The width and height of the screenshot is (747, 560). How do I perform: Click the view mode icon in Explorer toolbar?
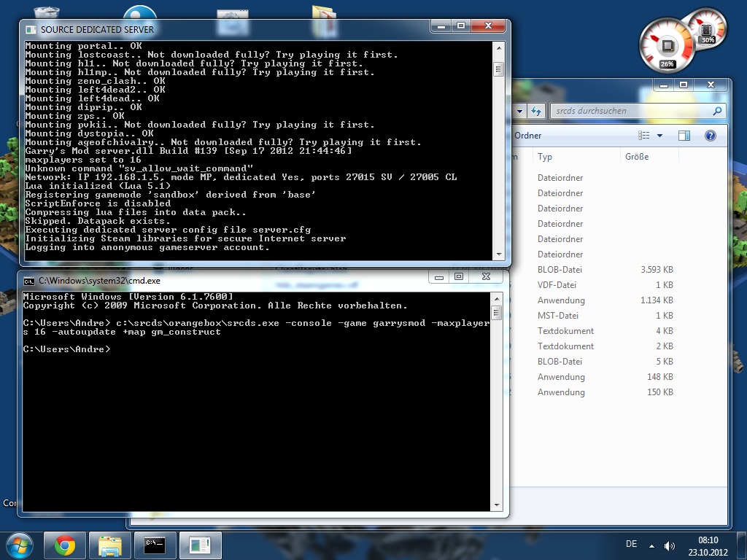click(x=644, y=136)
